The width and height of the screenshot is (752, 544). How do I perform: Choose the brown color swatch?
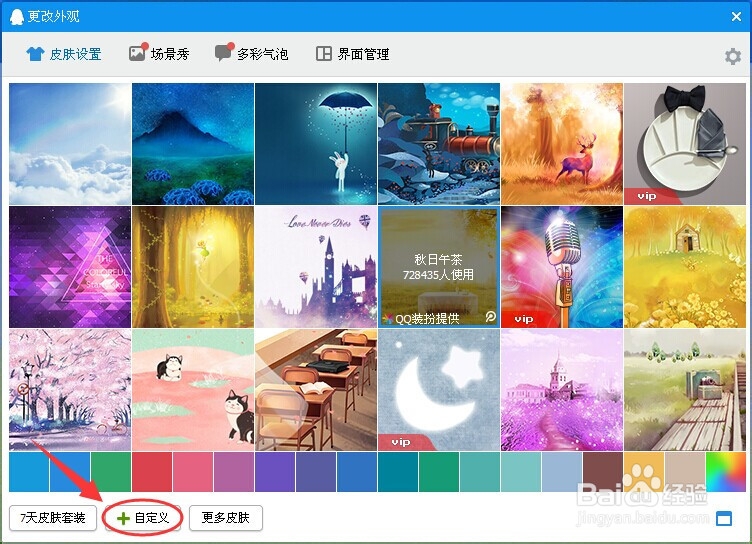click(x=603, y=472)
